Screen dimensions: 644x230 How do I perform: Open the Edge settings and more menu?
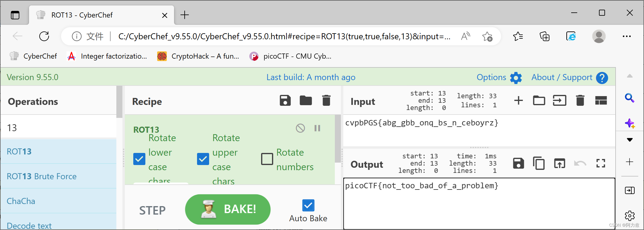point(626,36)
